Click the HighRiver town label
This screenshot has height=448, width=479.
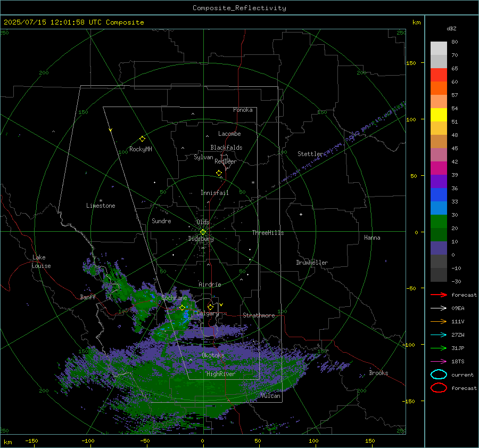tap(220, 374)
